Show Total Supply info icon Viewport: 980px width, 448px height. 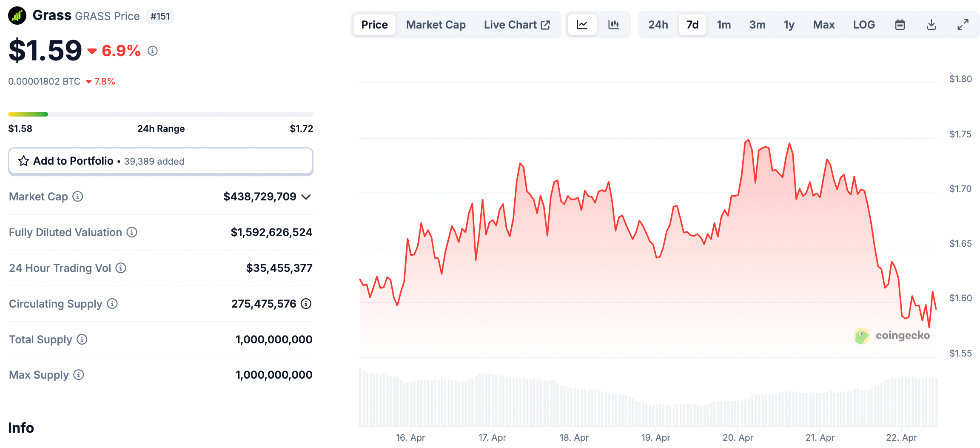coord(82,340)
